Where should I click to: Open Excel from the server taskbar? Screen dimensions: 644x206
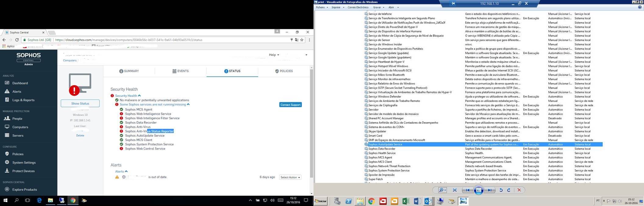[406, 201]
